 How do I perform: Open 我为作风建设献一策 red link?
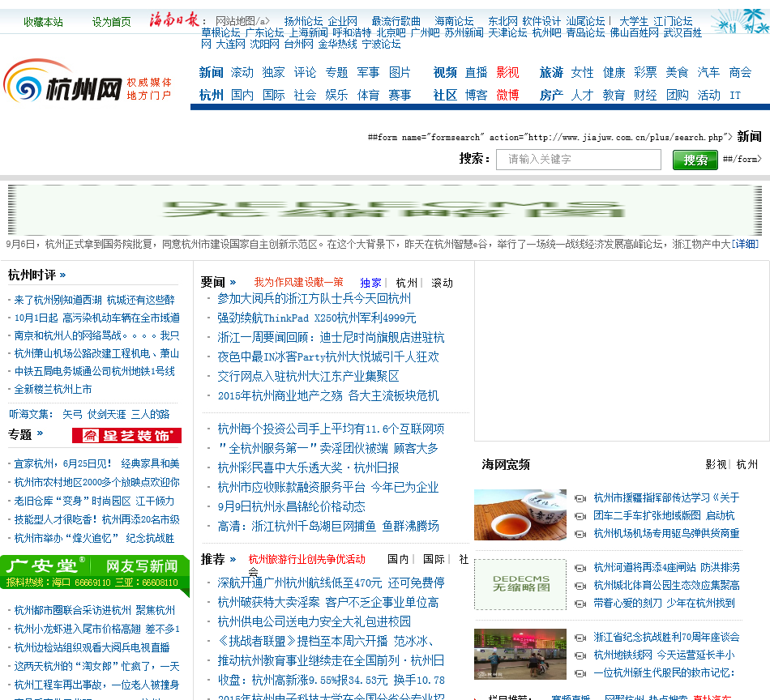pyautogui.click(x=298, y=282)
